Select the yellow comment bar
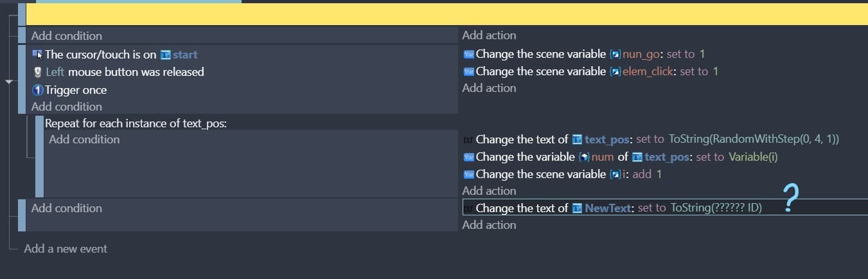This screenshot has width=868, height=279. [x=447, y=14]
